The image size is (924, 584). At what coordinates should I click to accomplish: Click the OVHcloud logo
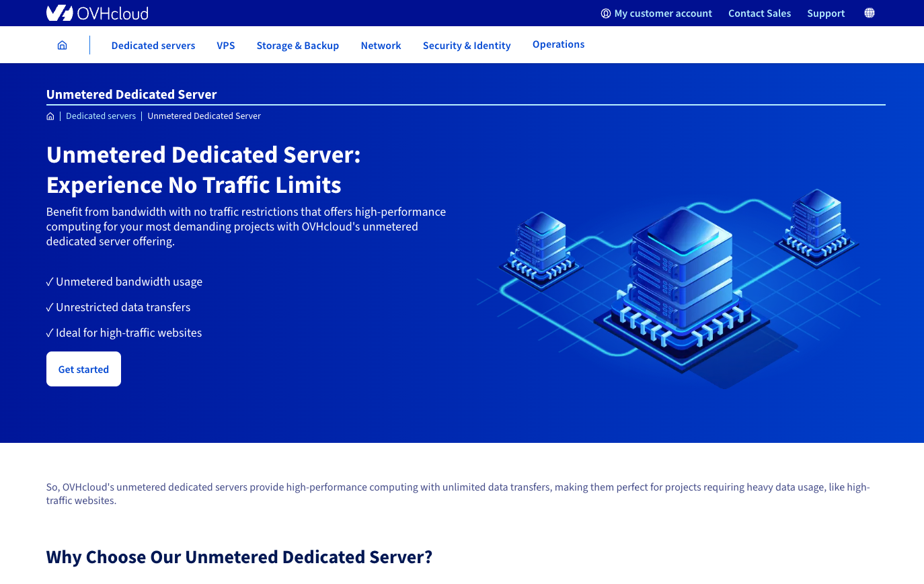tap(97, 12)
